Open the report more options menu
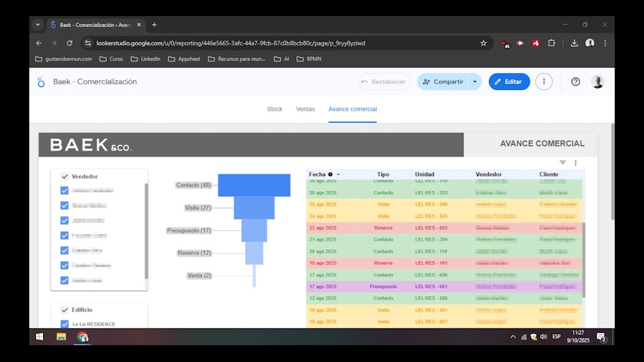 (543, 82)
